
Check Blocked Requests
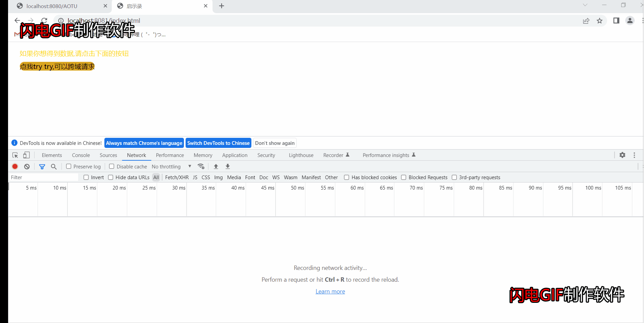point(404,177)
